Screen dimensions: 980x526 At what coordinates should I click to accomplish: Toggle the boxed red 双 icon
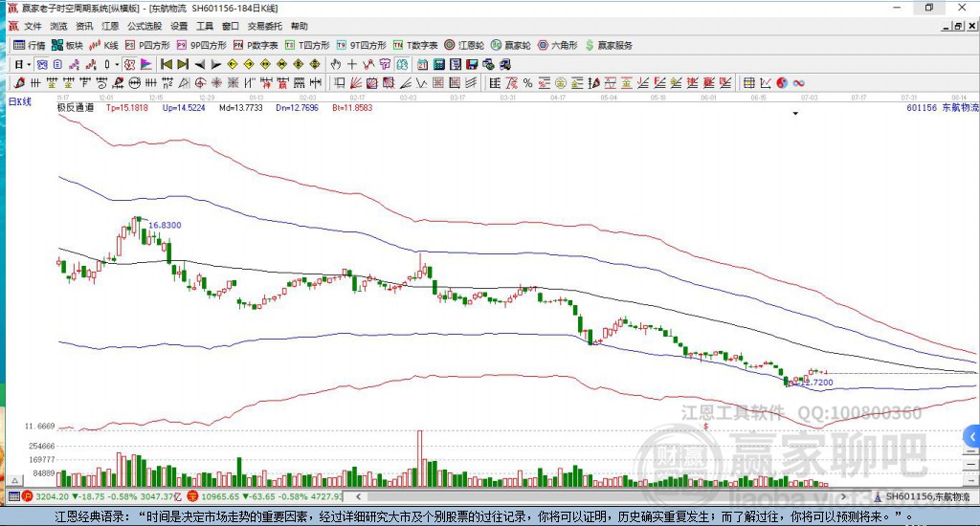click(x=129, y=64)
